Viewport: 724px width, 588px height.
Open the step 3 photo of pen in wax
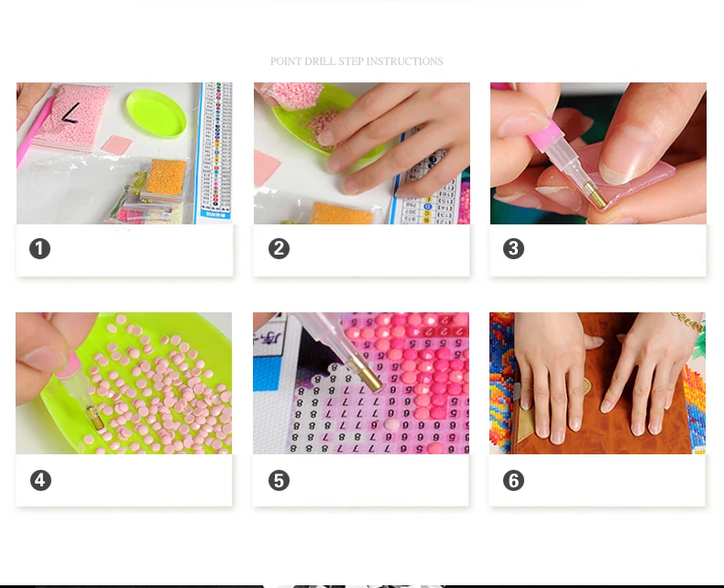598,153
